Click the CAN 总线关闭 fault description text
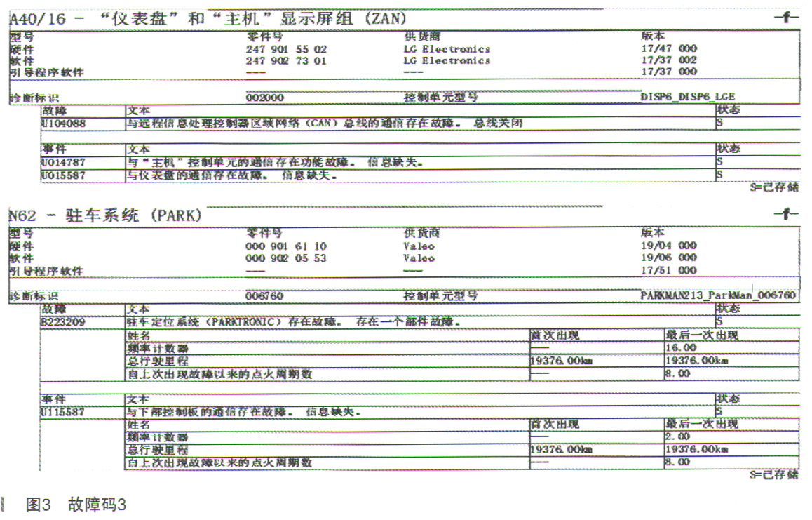Viewport: 812px width, 520px height. 325,124
